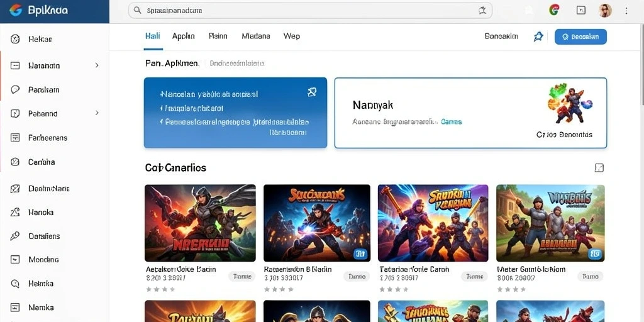
Task: Select the Hali tab
Action: click(x=153, y=36)
